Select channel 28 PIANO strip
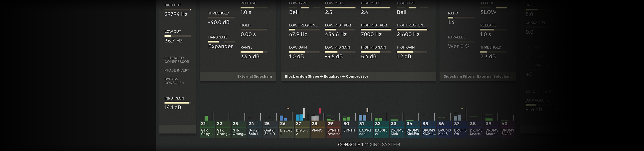The width and height of the screenshot is (644, 151). [x=318, y=129]
